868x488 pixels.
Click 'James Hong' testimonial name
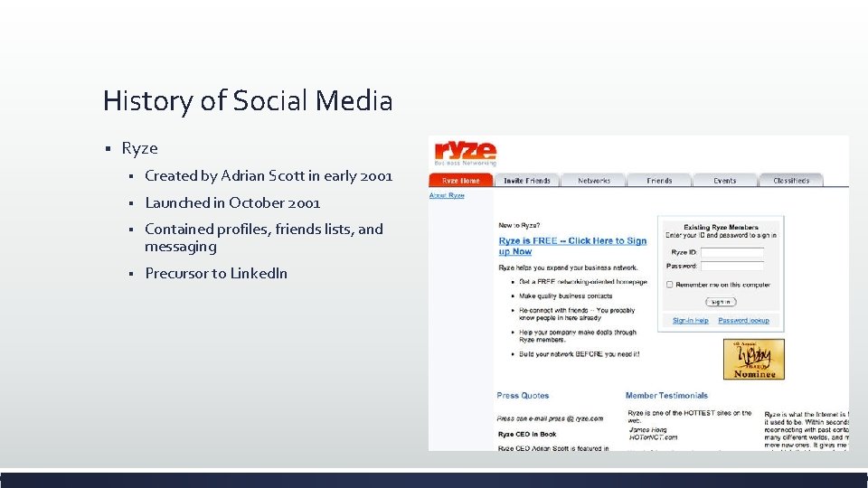(x=647, y=430)
